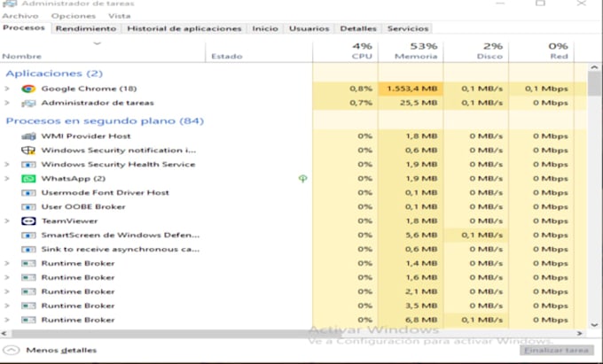Expand the Runtime Broker using 1,4 MB
This screenshot has width=603, height=364.
[x=6, y=263]
